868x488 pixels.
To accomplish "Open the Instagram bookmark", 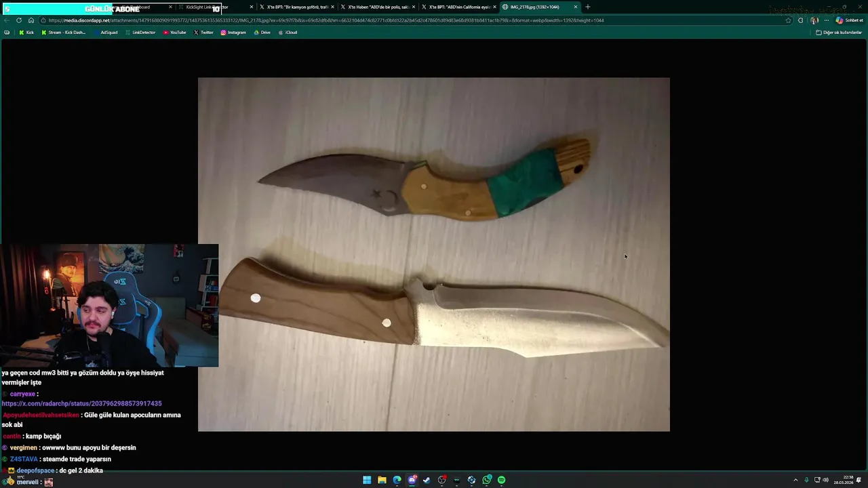I will point(233,33).
